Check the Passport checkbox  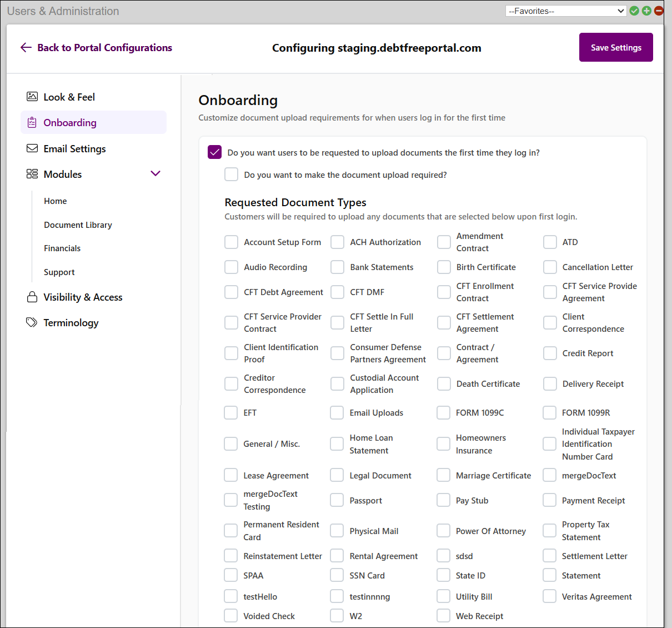[337, 501]
